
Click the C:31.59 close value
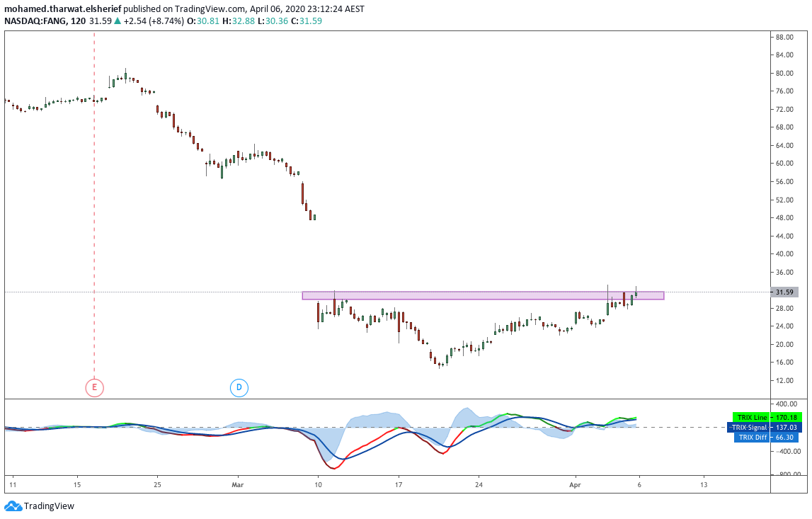pos(306,21)
